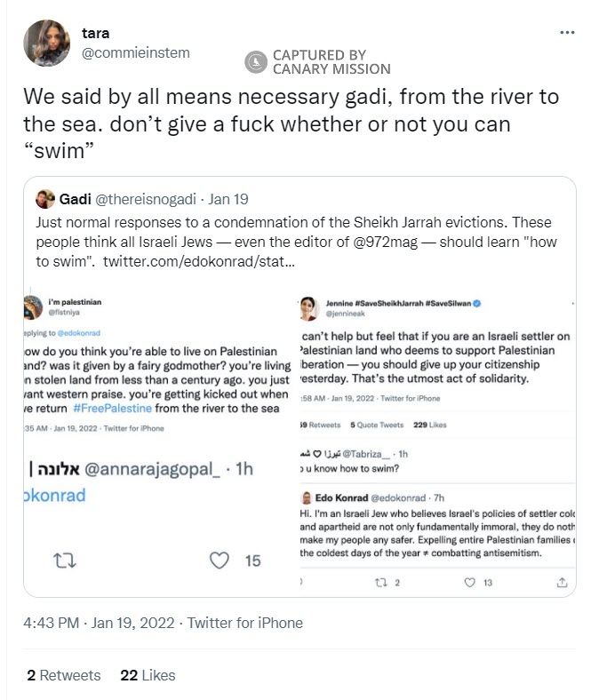
Task: Click the heart icon beside 15
Action: click(220, 560)
